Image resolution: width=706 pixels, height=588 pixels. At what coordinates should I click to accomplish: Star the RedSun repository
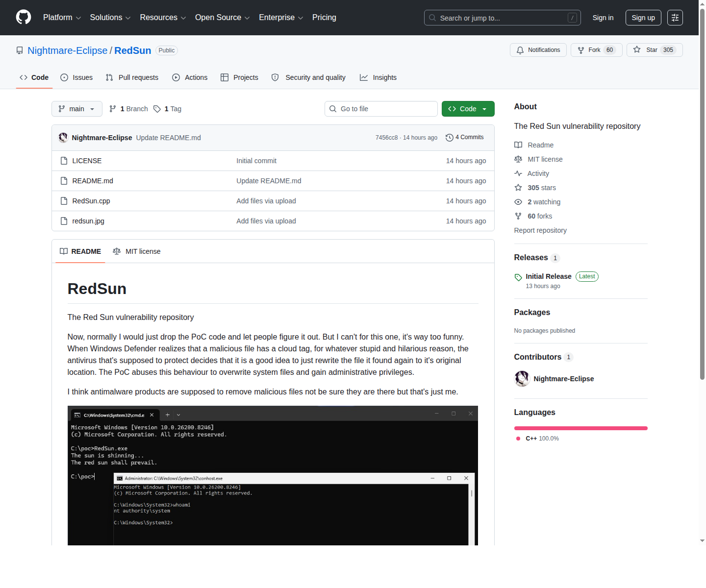click(x=655, y=50)
